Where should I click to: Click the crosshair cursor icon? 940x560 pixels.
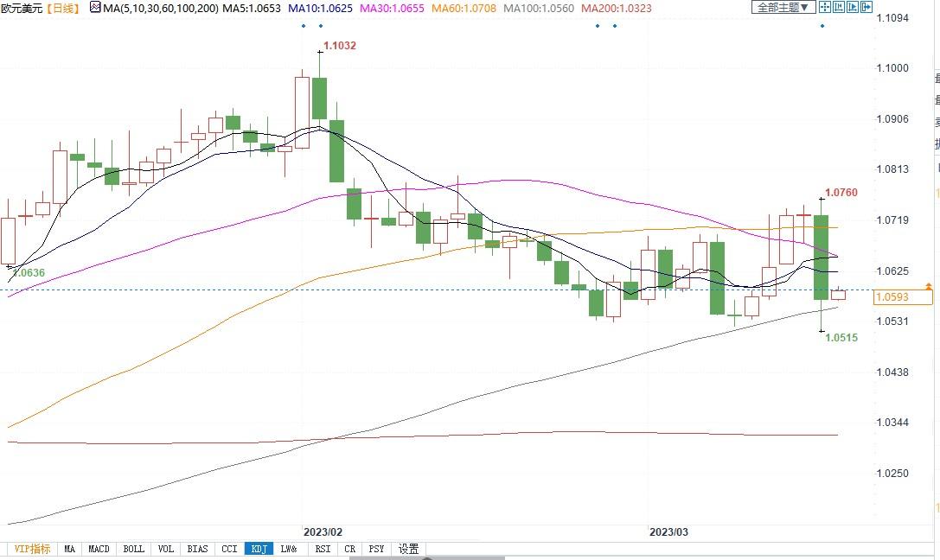[x=825, y=8]
